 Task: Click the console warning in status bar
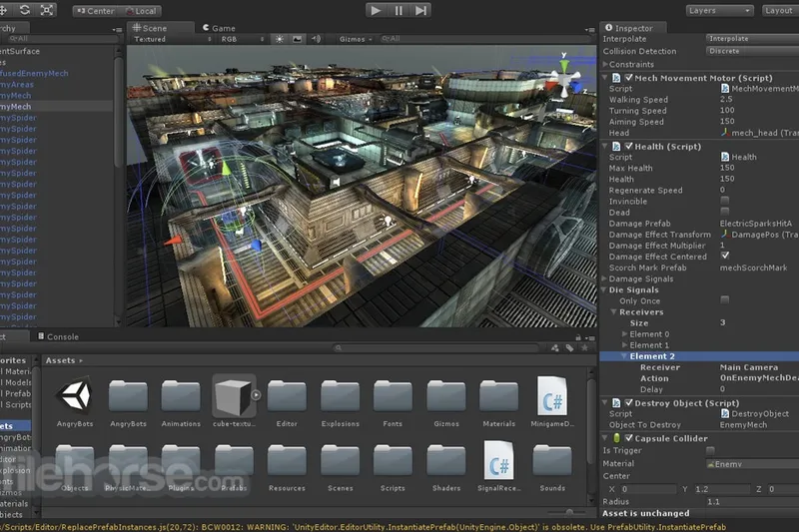pos(363,527)
